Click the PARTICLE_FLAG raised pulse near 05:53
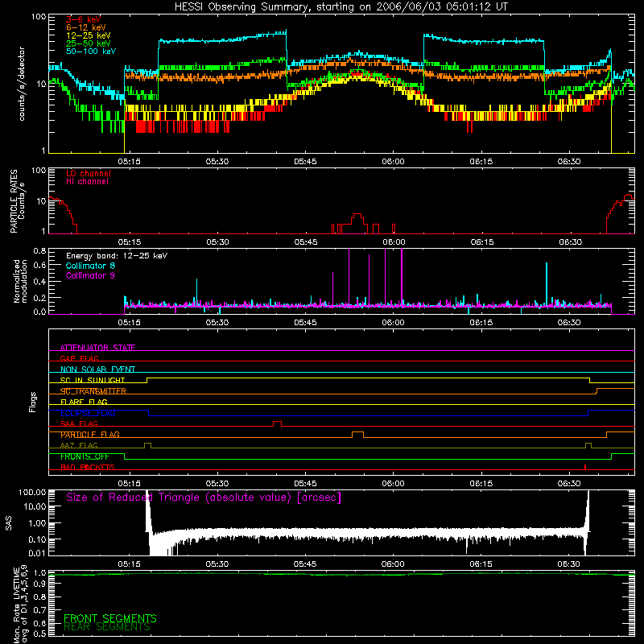 pyautogui.click(x=357, y=435)
